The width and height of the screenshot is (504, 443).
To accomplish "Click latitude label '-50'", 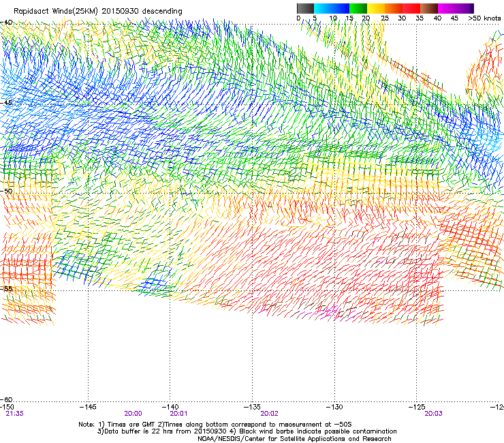I will click(x=6, y=191).
